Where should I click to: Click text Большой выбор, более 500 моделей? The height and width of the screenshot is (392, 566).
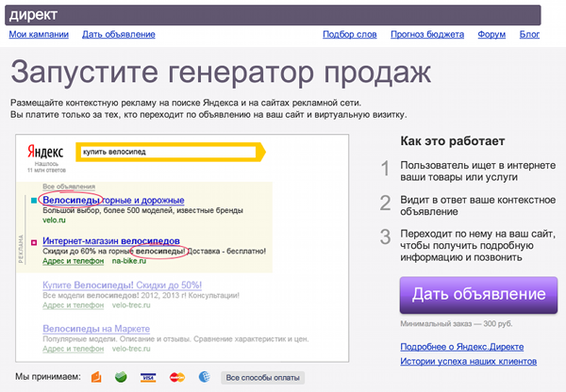click(143, 210)
